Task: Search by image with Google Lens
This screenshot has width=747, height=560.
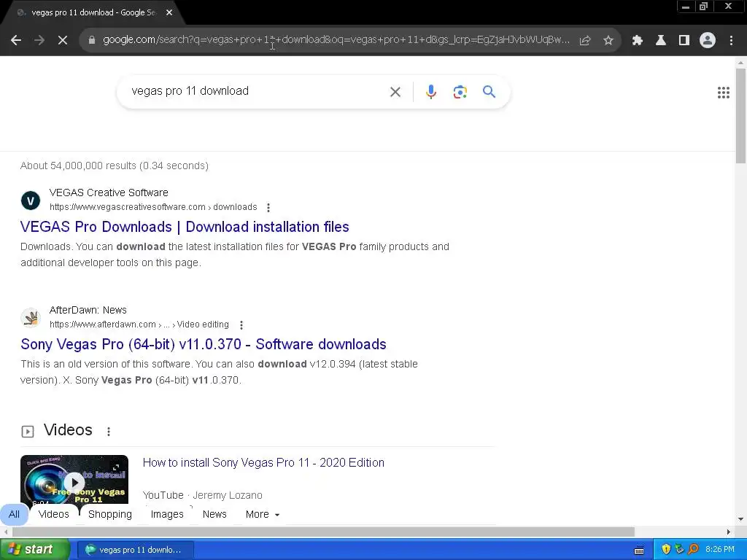Action: 460,92
